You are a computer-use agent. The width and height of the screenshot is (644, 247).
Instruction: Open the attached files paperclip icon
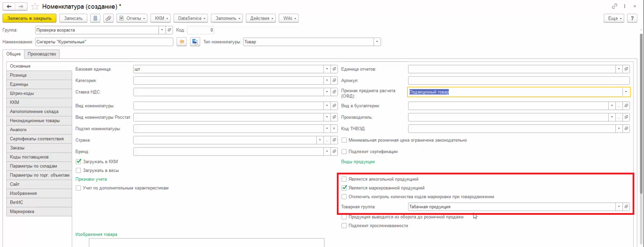pos(108,18)
